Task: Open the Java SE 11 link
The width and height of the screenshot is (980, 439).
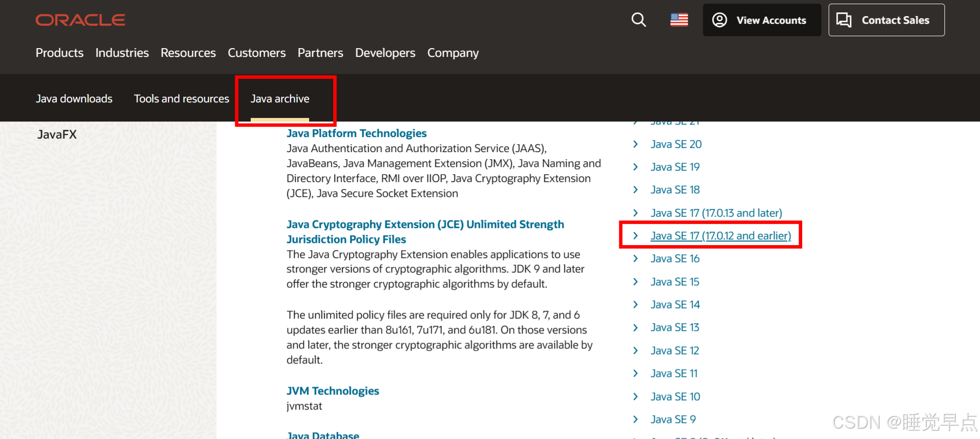Action: (x=674, y=373)
